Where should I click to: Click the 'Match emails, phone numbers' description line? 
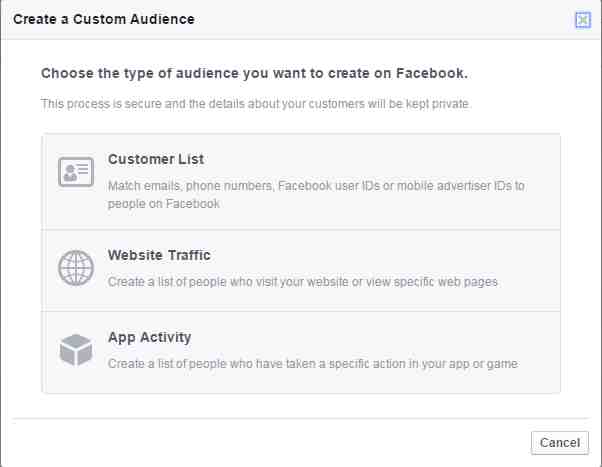click(x=316, y=186)
